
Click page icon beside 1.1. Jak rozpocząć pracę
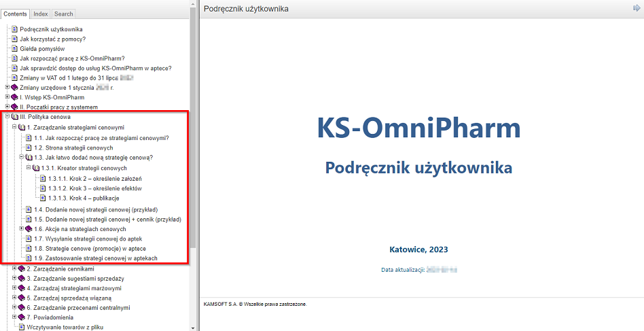point(29,138)
